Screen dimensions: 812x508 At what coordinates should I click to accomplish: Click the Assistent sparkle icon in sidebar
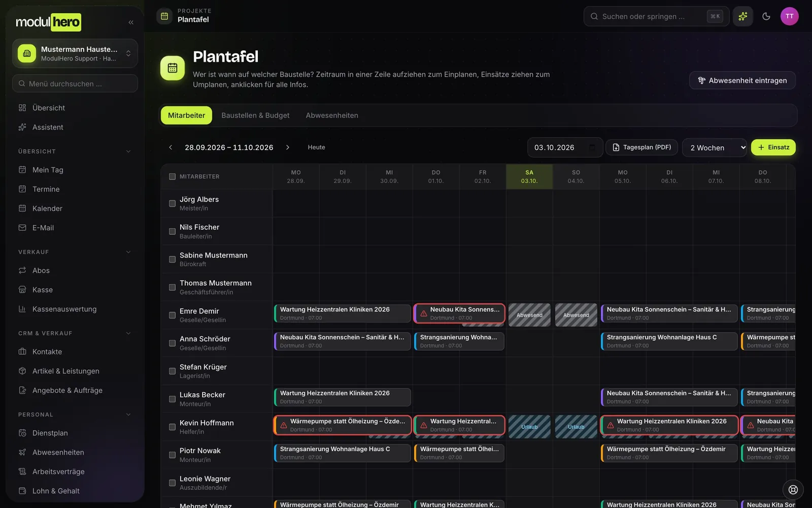coord(22,127)
